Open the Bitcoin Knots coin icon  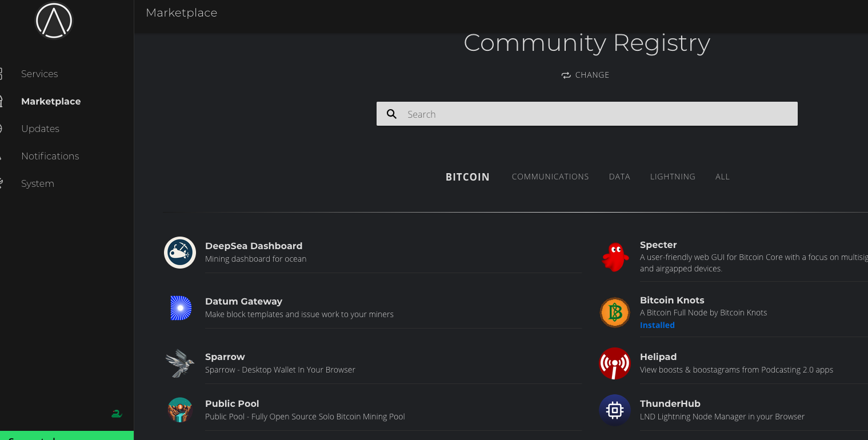click(615, 313)
